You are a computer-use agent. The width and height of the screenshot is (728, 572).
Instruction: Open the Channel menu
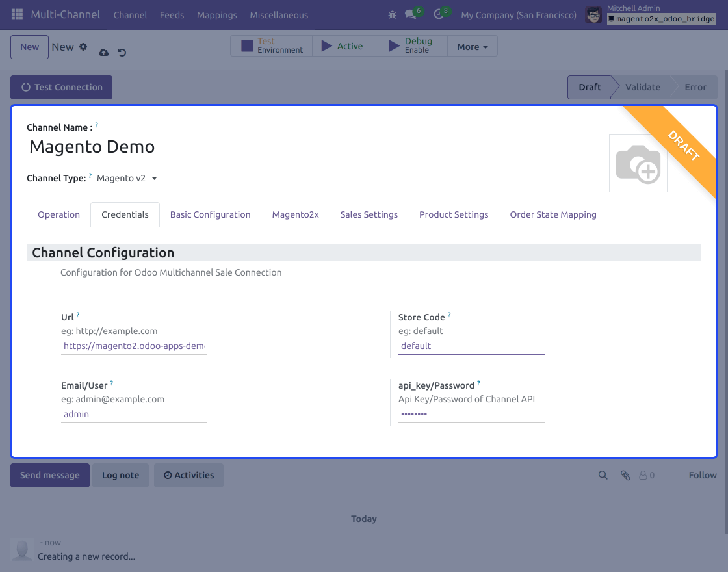coord(130,15)
